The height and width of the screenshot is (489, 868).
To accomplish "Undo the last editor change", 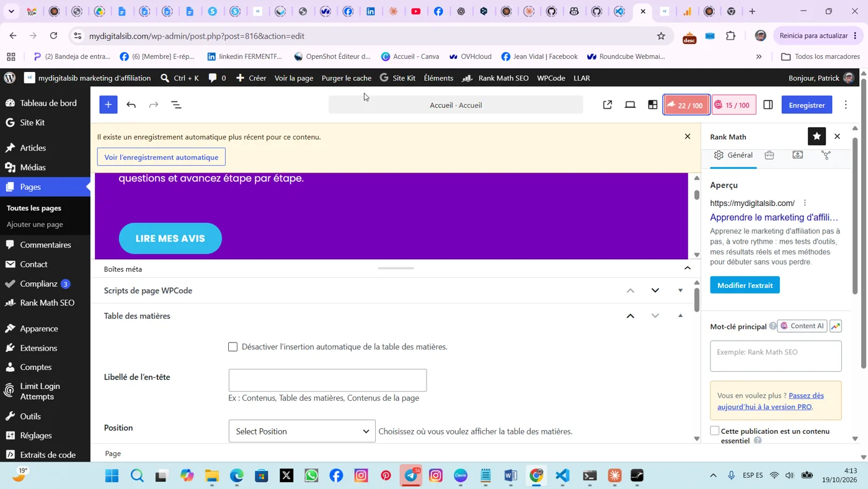I will [131, 105].
